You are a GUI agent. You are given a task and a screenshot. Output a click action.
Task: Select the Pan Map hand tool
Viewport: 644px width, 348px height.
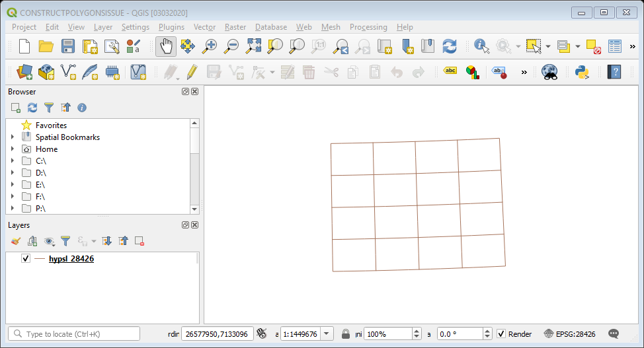166,46
